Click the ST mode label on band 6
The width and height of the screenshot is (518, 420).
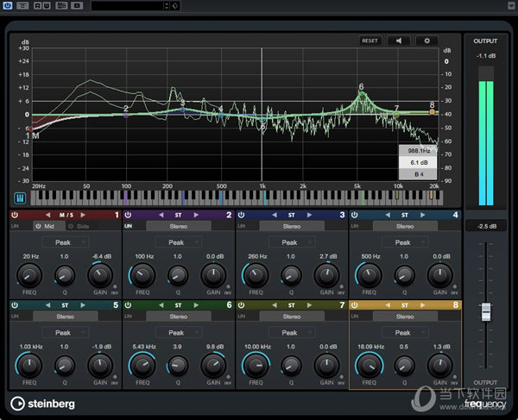click(x=178, y=305)
